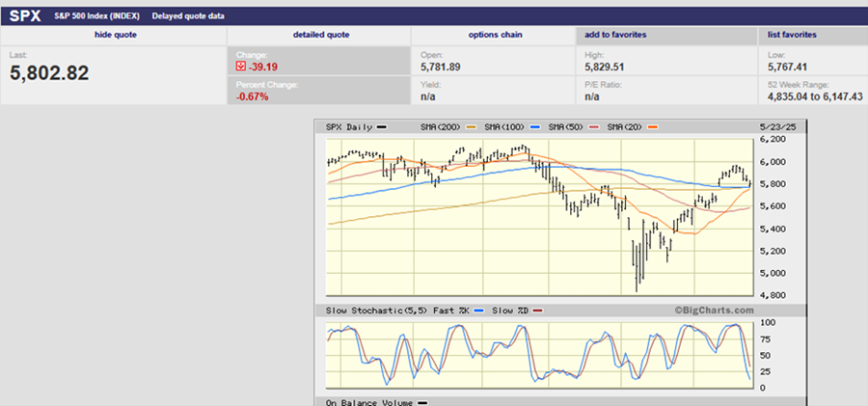This screenshot has width=868, height=406.
Task: Click the Slow Stochastic indicator chart
Action: tap(540, 353)
